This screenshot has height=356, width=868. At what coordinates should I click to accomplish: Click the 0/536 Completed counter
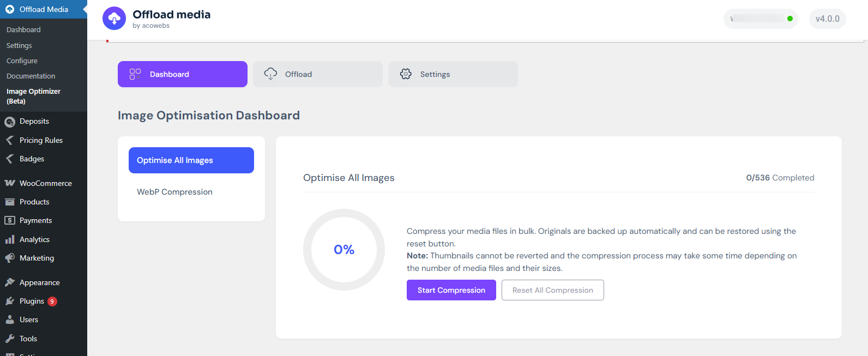click(x=780, y=178)
